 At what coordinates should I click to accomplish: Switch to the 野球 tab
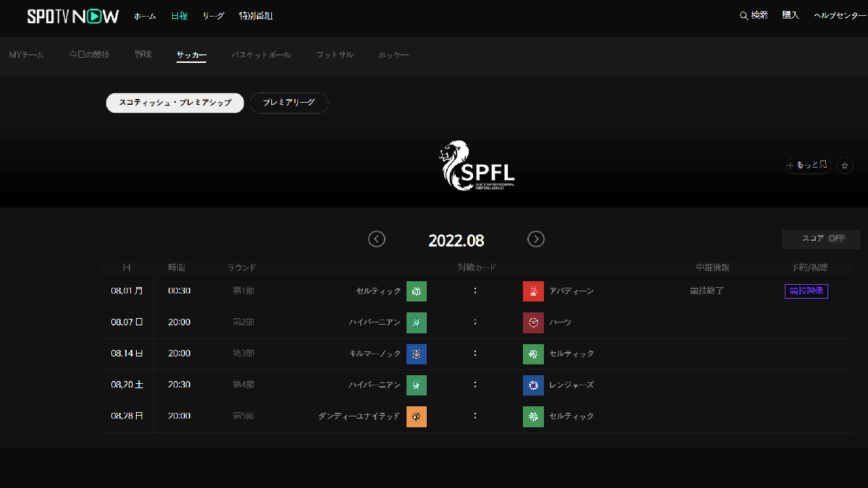click(143, 55)
